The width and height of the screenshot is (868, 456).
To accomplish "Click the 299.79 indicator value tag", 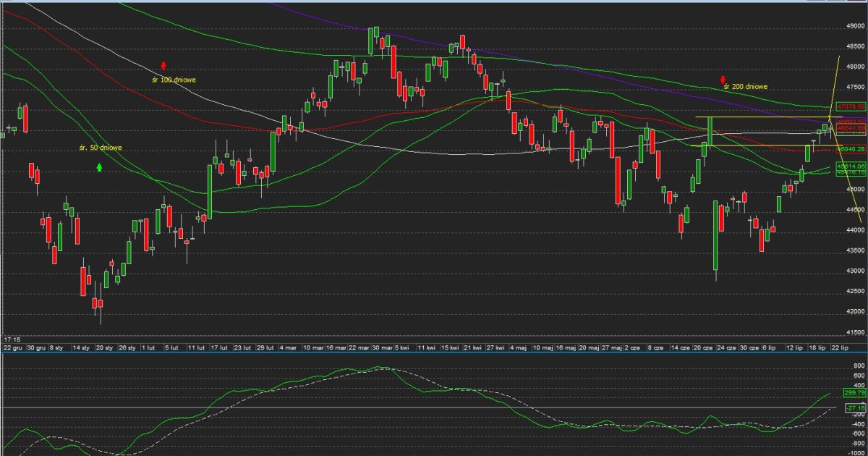I will [854, 393].
